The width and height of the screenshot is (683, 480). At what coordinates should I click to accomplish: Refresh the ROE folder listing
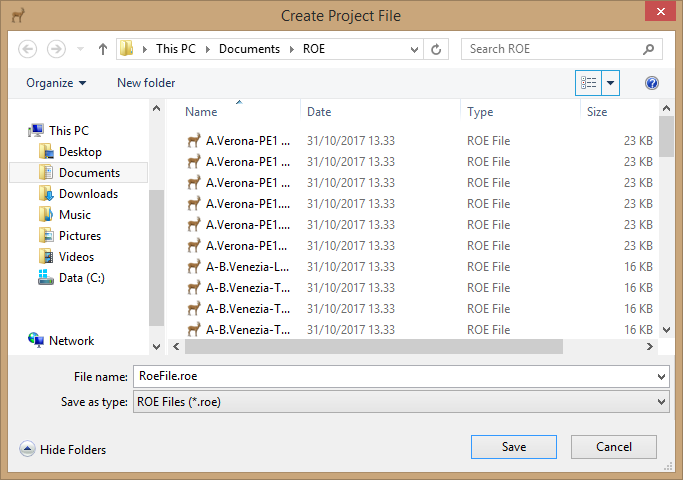(436, 49)
